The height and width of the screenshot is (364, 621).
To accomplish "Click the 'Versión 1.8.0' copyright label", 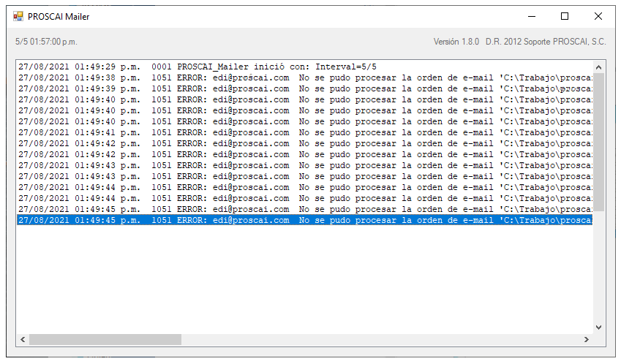I will pyautogui.click(x=519, y=42).
